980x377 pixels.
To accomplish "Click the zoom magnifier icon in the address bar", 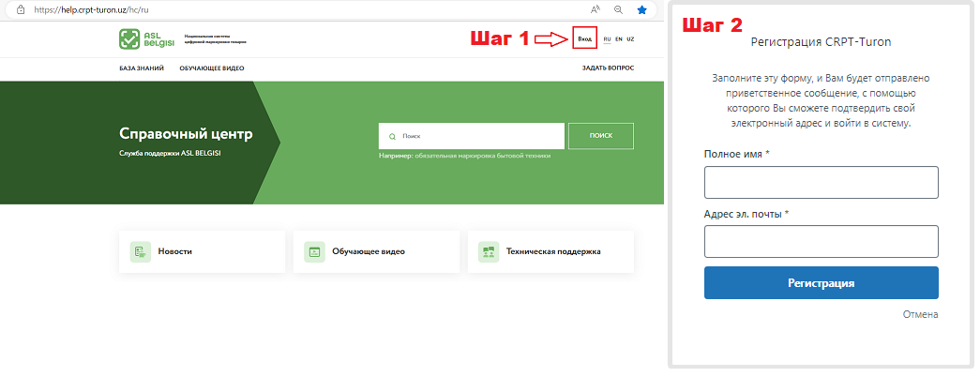I will [x=618, y=10].
